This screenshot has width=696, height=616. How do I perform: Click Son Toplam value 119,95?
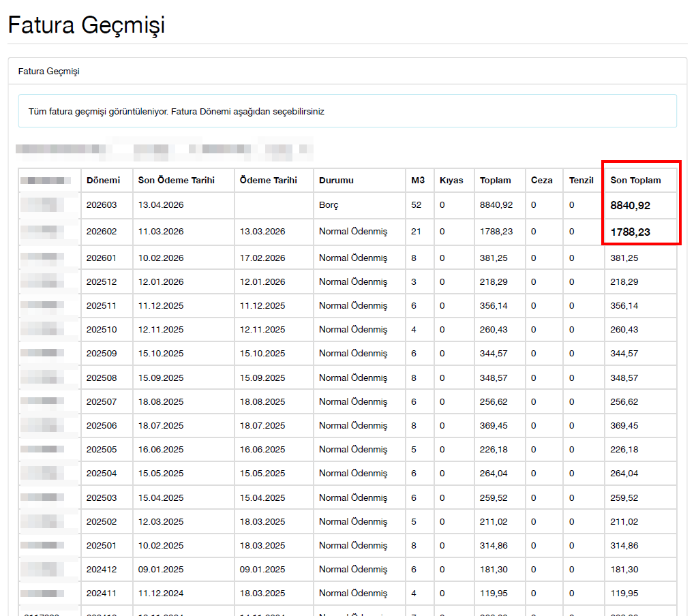coord(624,594)
